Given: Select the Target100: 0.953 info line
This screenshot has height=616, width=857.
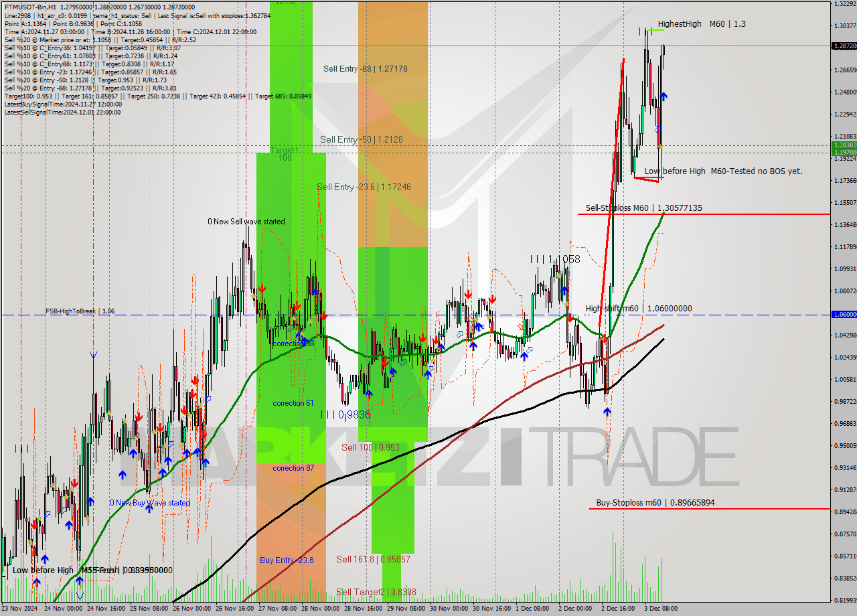Looking at the screenshot, I should point(158,96).
